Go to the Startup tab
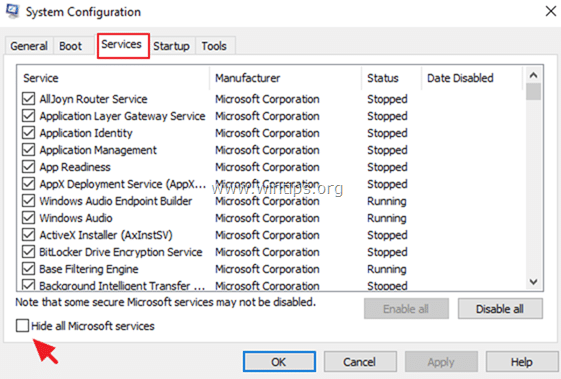 (x=171, y=46)
